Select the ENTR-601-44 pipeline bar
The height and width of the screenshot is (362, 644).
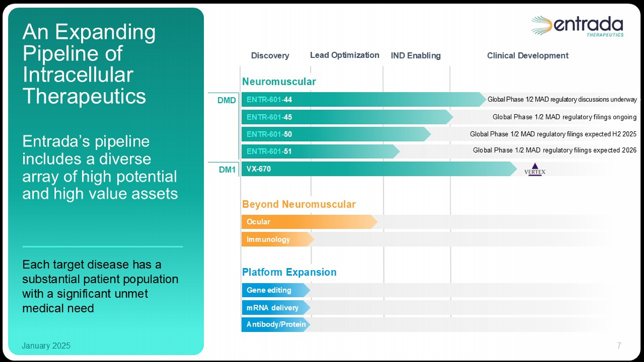pyautogui.click(x=363, y=100)
